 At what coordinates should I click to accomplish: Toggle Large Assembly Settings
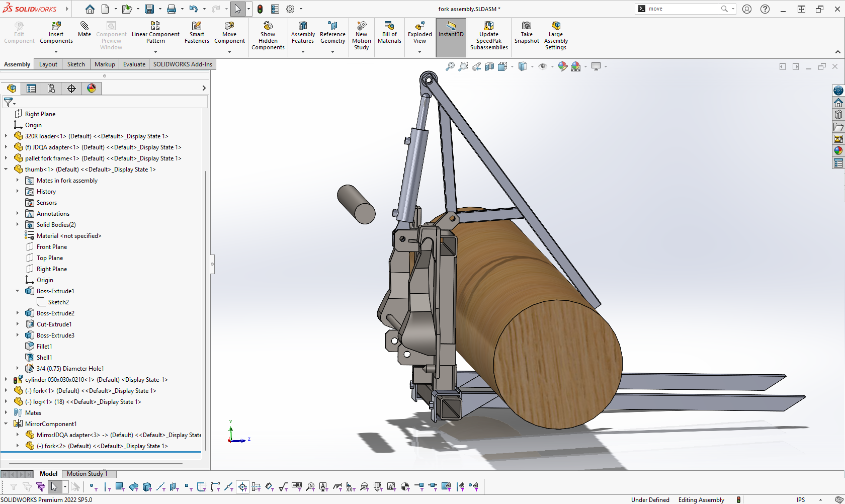(555, 26)
